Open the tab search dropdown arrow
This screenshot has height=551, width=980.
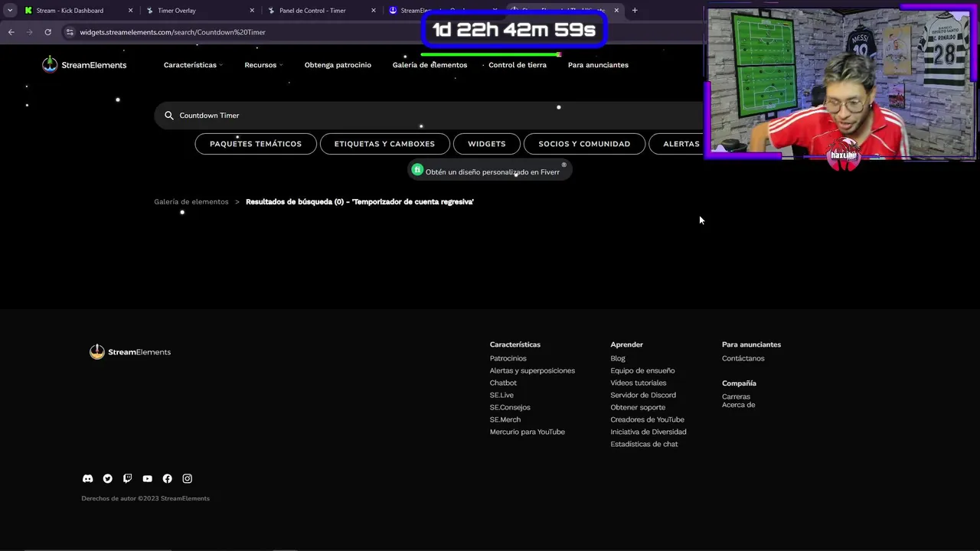10,11
